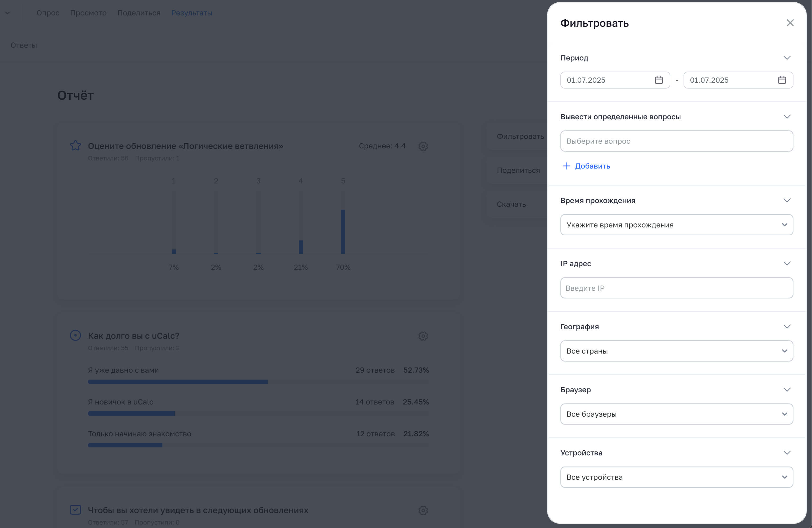Click the Добавить link
Viewport: 812px width, 528px height.
coord(592,166)
